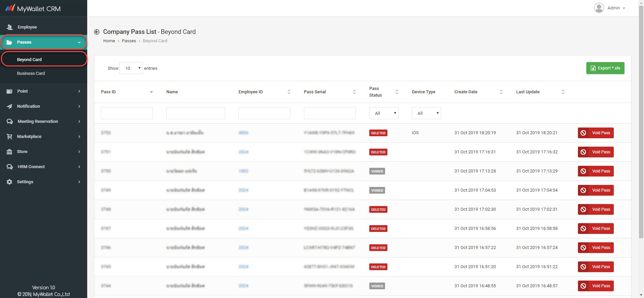Open the Employee menu item

pyautogui.click(x=44, y=27)
